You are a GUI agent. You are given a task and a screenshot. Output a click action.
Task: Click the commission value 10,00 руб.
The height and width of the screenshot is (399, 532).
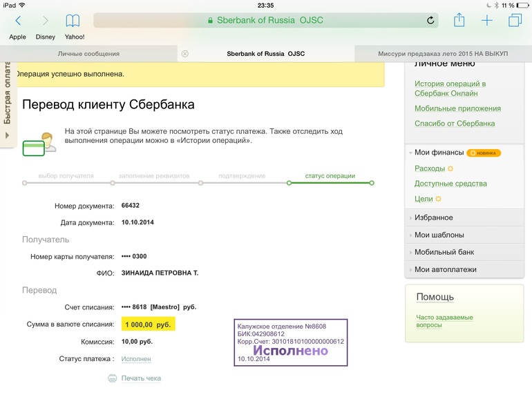pyautogui.click(x=137, y=342)
